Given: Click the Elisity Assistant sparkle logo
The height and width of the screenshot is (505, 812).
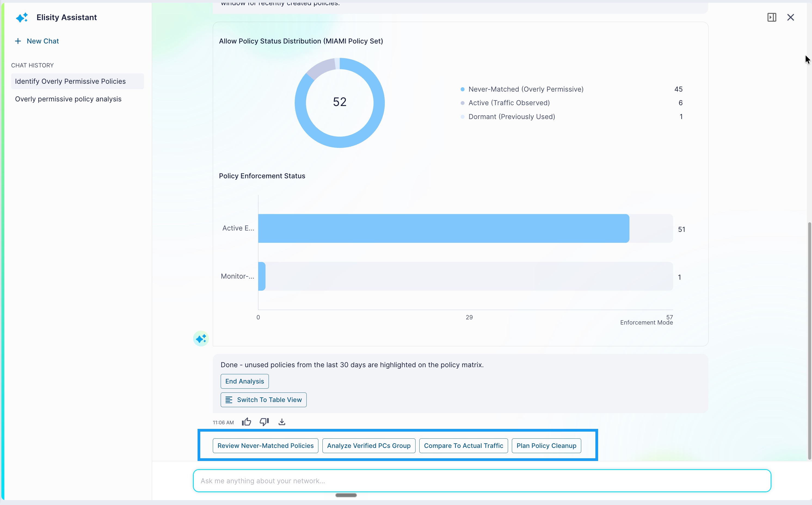Looking at the screenshot, I should 22,17.
